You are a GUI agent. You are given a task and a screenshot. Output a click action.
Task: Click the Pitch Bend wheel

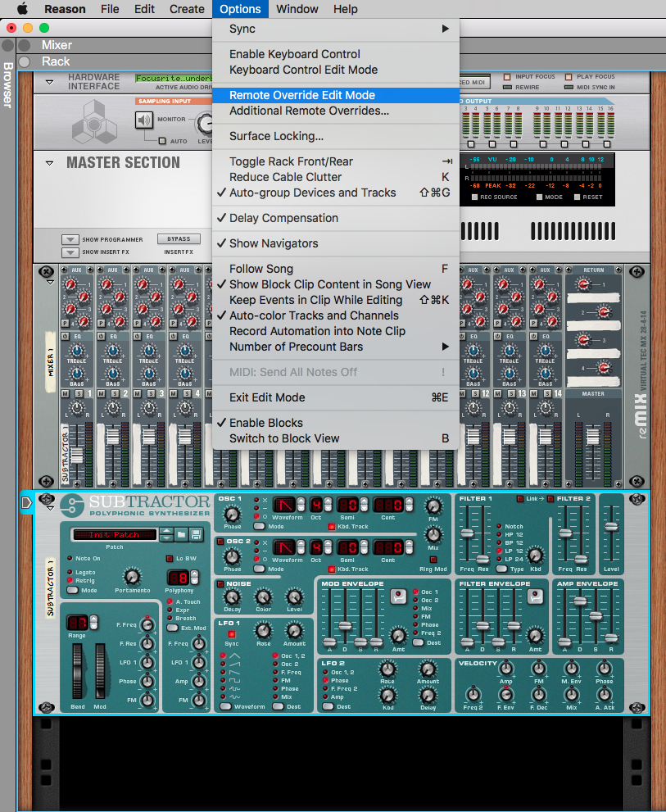[77, 672]
